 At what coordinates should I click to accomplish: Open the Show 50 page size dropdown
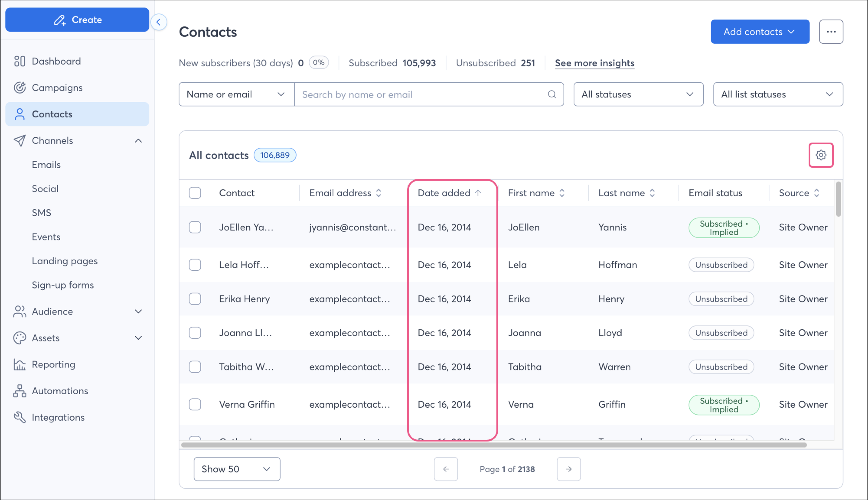click(237, 469)
